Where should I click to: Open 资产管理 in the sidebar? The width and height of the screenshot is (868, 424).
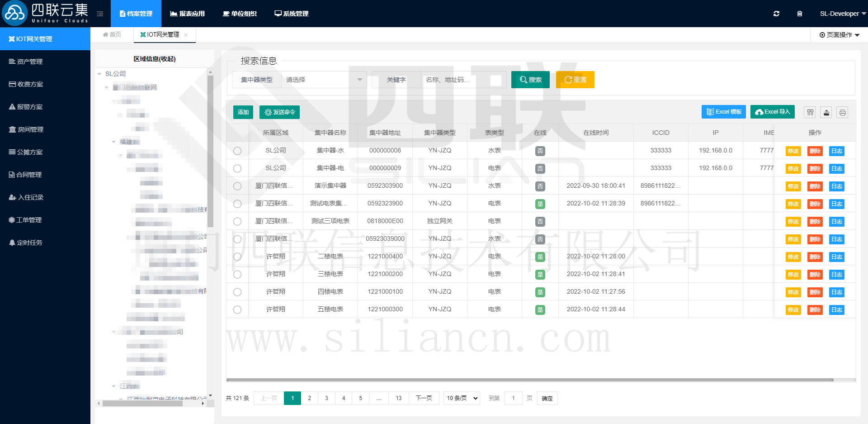point(45,62)
